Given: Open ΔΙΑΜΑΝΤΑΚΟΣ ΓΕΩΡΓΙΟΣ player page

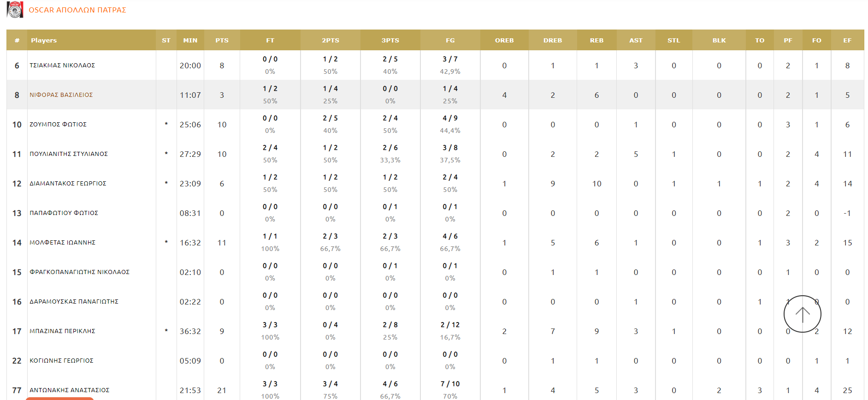Looking at the screenshot, I should pyautogui.click(x=68, y=184).
